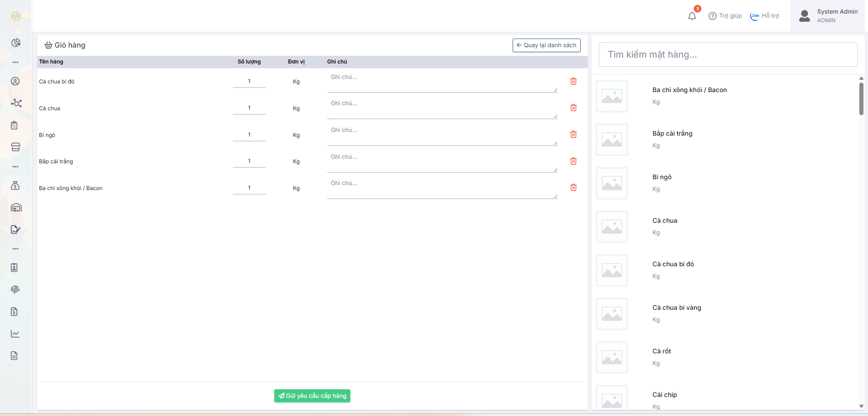Open Zalo Hỗ trợ link
Screen dimensions: 868x416
(x=765, y=16)
